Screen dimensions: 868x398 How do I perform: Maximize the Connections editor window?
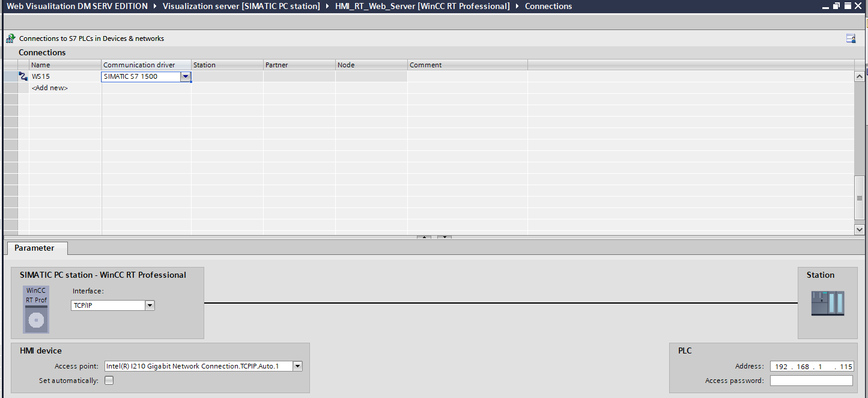pos(848,6)
